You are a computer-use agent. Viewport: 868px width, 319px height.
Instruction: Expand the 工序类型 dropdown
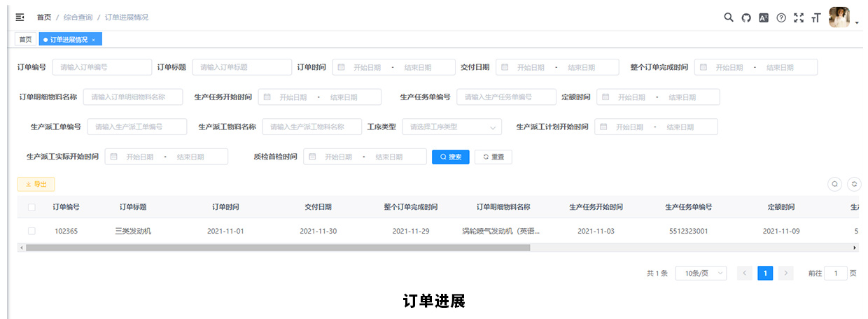coord(451,127)
